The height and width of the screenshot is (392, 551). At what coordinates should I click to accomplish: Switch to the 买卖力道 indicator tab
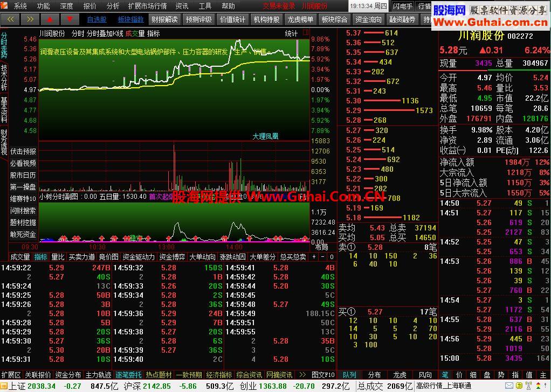[82, 257]
